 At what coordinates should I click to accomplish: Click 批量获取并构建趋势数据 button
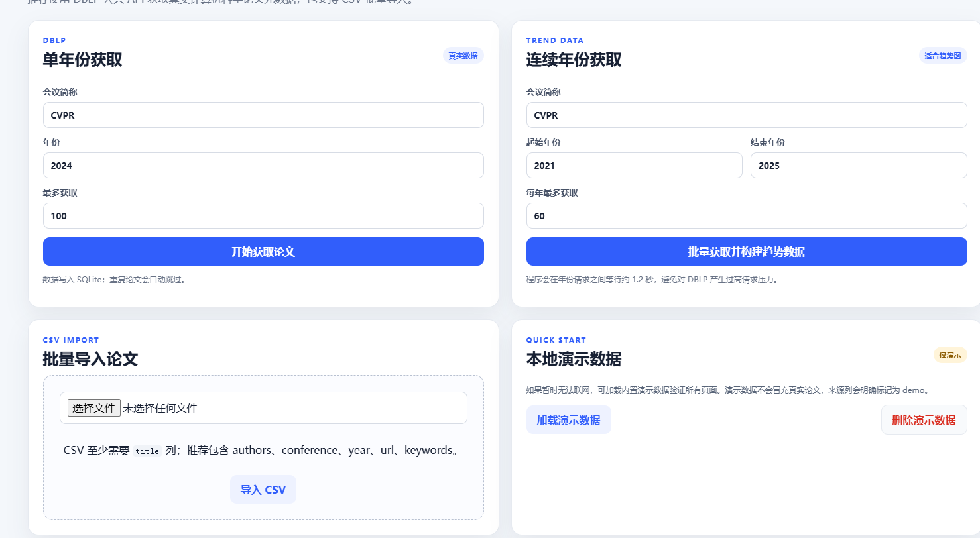[747, 252]
